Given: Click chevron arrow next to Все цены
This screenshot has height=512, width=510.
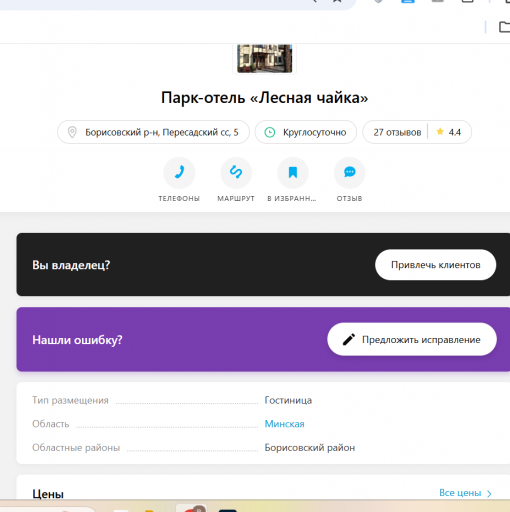Looking at the screenshot, I should (x=489, y=494).
